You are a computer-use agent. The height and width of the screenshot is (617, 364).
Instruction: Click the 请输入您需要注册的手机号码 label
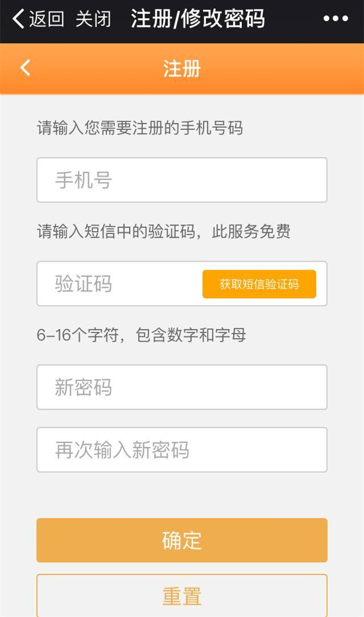click(140, 128)
